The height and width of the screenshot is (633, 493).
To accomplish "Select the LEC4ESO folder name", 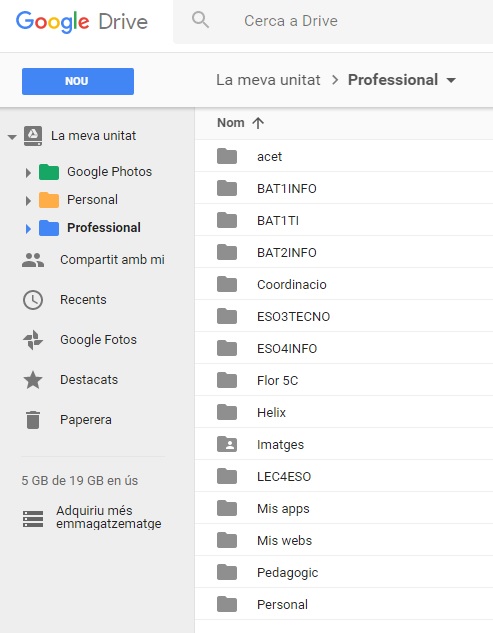I will (284, 477).
